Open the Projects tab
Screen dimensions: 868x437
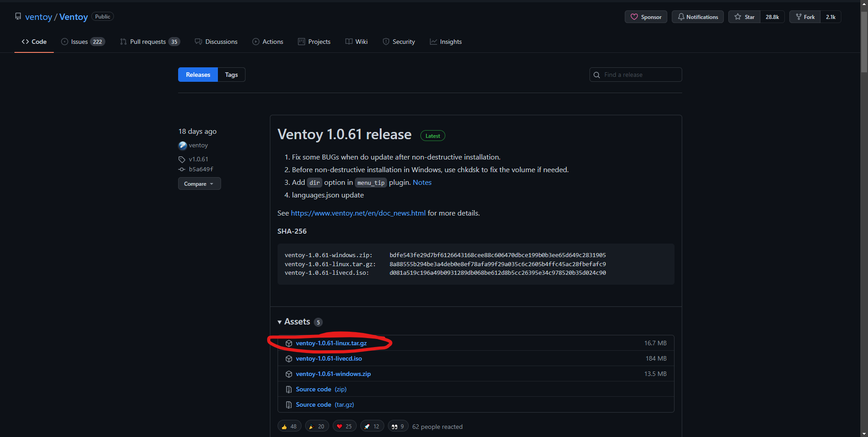(x=314, y=42)
